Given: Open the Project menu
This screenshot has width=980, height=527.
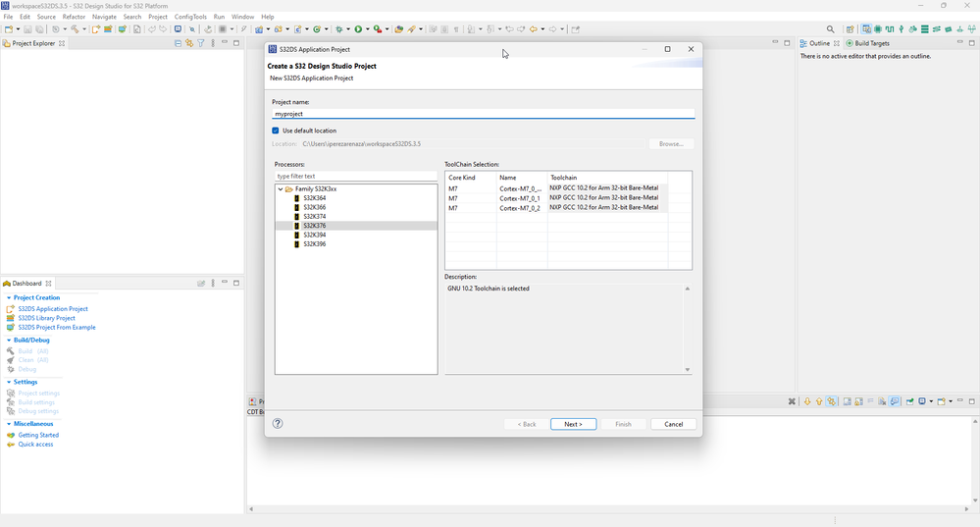Looking at the screenshot, I should coord(158,17).
